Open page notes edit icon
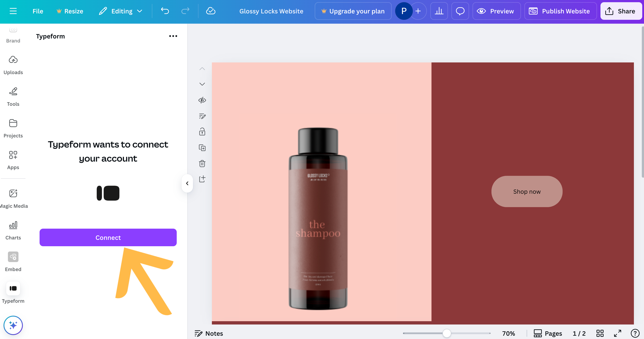 202,116
